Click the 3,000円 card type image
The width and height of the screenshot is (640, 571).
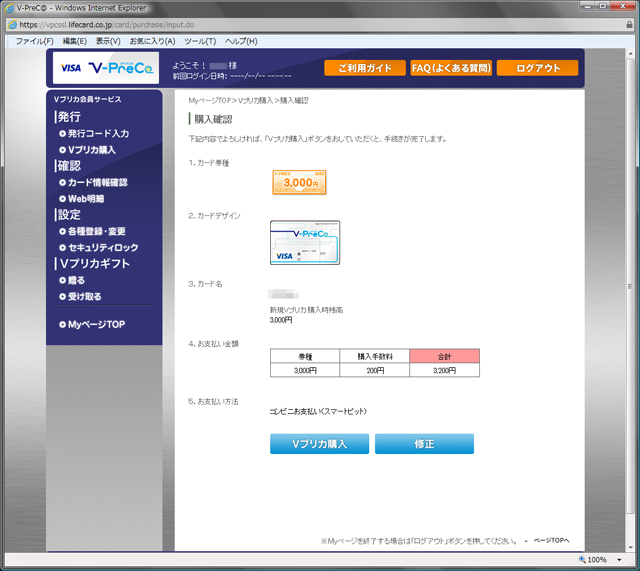pos(299,182)
